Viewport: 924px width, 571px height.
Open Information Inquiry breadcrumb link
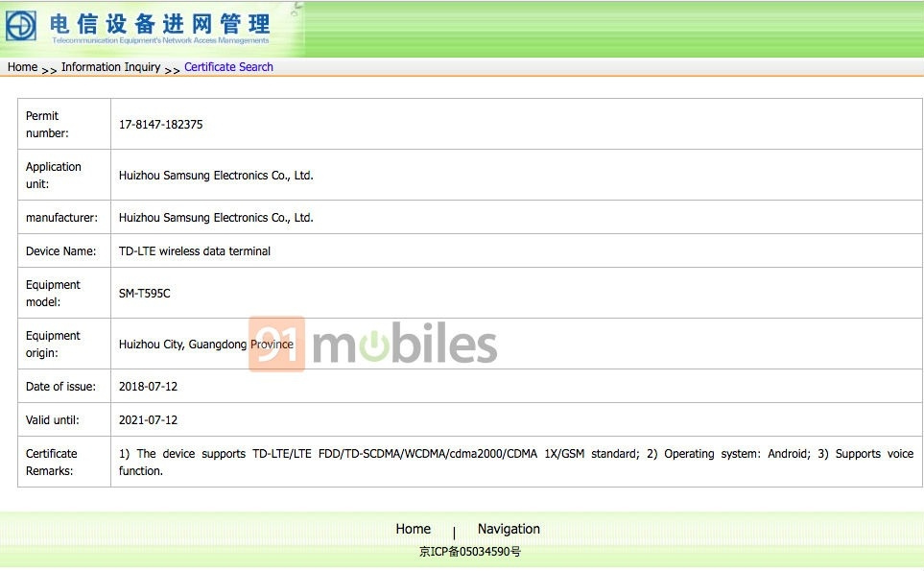110,67
